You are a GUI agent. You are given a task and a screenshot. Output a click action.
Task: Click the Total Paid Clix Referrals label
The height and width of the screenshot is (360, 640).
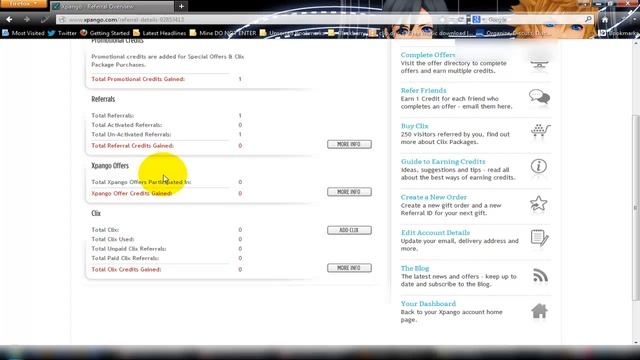(125, 258)
